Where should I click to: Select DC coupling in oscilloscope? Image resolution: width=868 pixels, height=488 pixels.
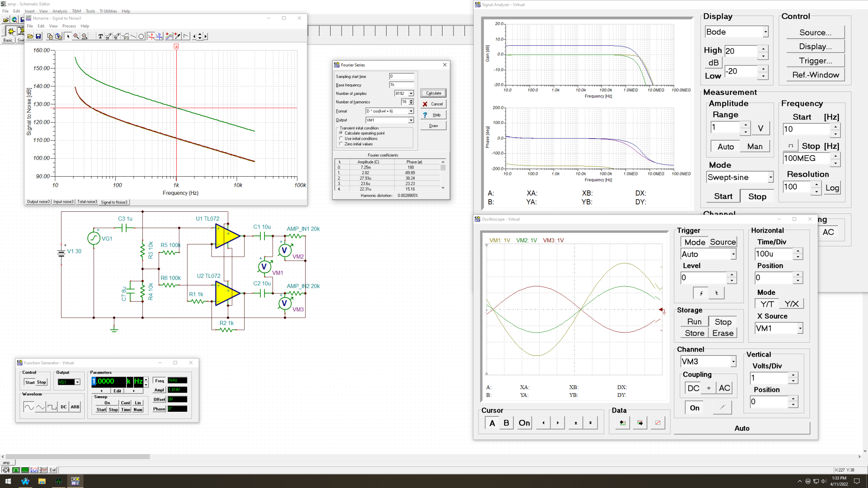coord(693,388)
